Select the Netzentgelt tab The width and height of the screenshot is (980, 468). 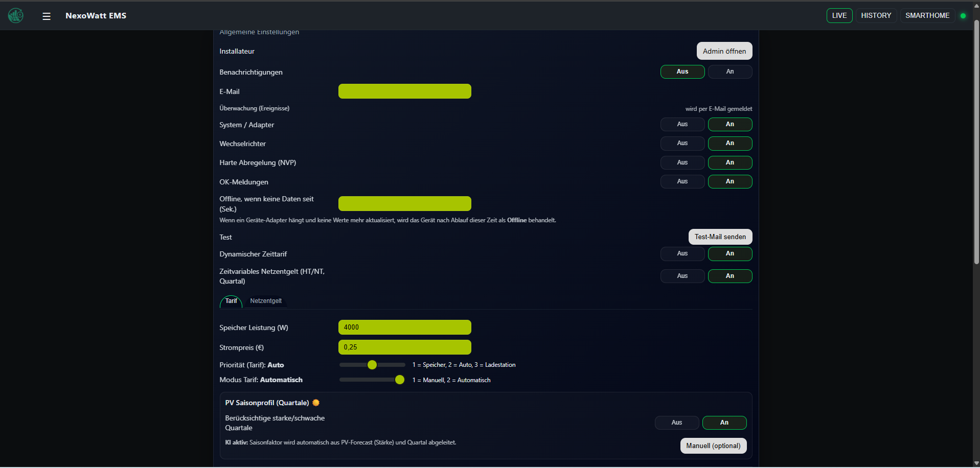tap(265, 301)
